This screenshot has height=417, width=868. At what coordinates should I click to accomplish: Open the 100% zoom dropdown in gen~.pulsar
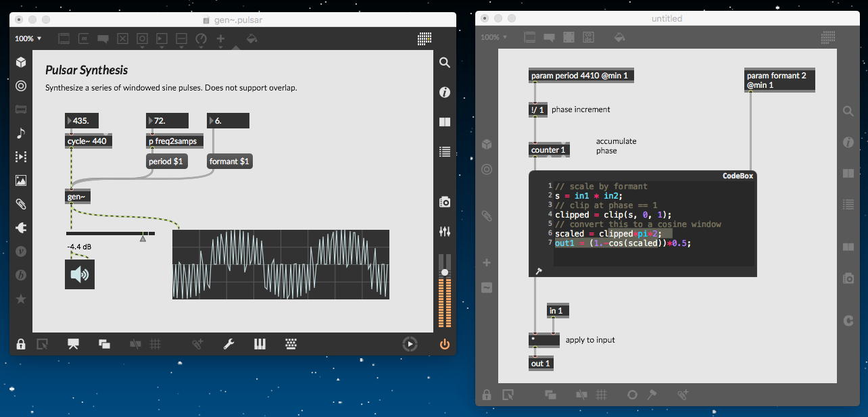click(28, 39)
